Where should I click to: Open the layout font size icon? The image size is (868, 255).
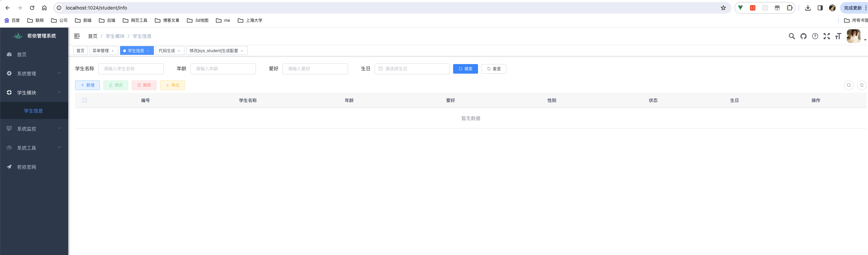tap(838, 36)
